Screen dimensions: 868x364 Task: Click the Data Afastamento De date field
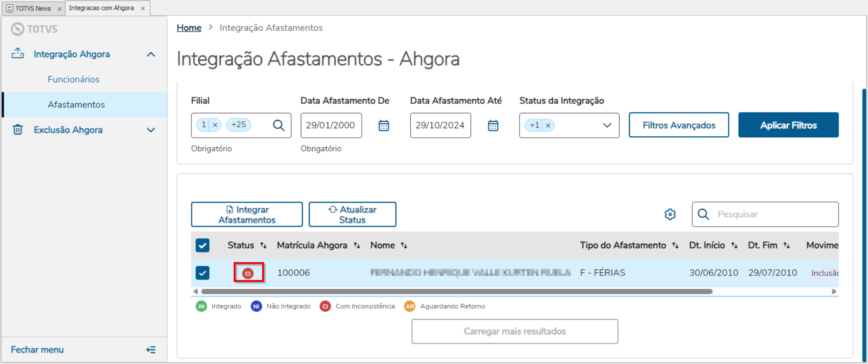(x=331, y=125)
